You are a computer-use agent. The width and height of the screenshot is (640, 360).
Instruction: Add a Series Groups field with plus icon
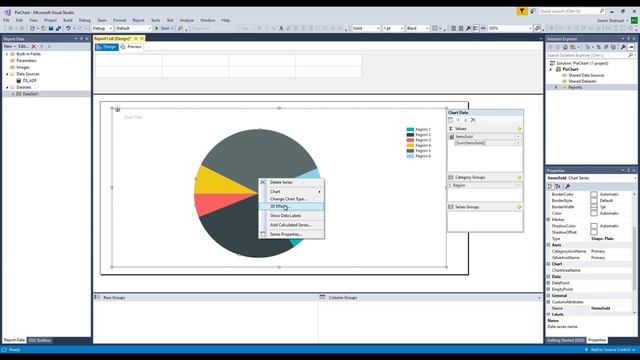point(519,207)
